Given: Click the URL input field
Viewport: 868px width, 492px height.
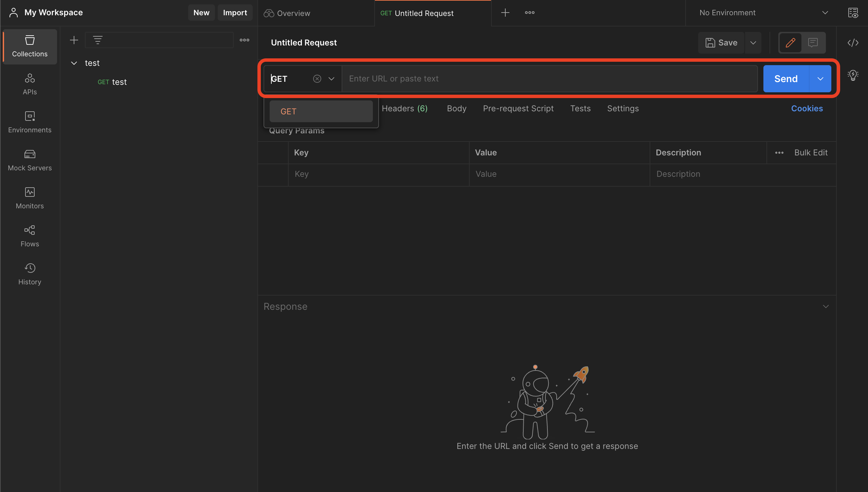Looking at the screenshot, I should click(x=549, y=79).
